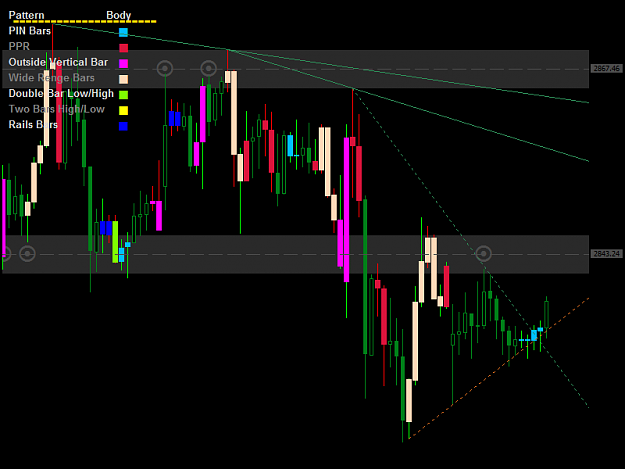625x469 pixels.
Task: Toggle the Rails Bars pattern
Action: (x=33, y=125)
